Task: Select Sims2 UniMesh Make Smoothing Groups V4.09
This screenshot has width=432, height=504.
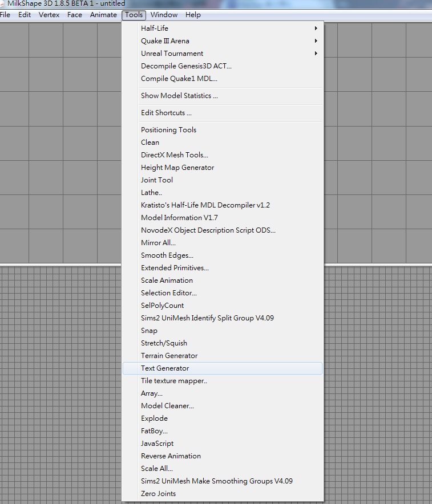Action: point(222,481)
